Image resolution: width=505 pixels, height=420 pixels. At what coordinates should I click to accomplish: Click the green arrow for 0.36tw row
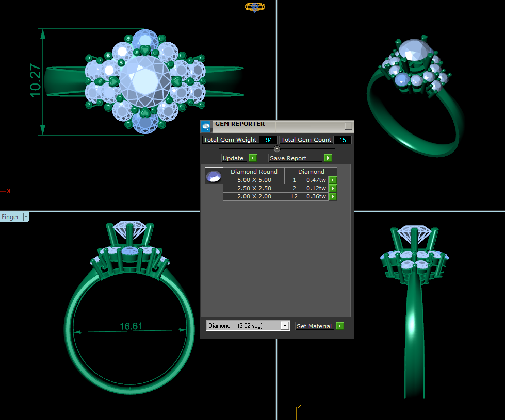(333, 197)
